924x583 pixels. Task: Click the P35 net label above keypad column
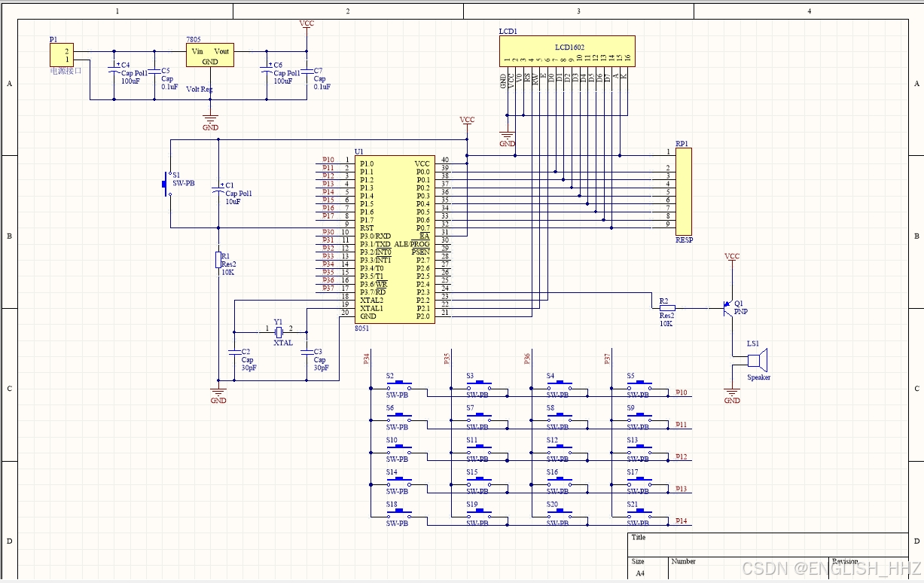pyautogui.click(x=447, y=359)
